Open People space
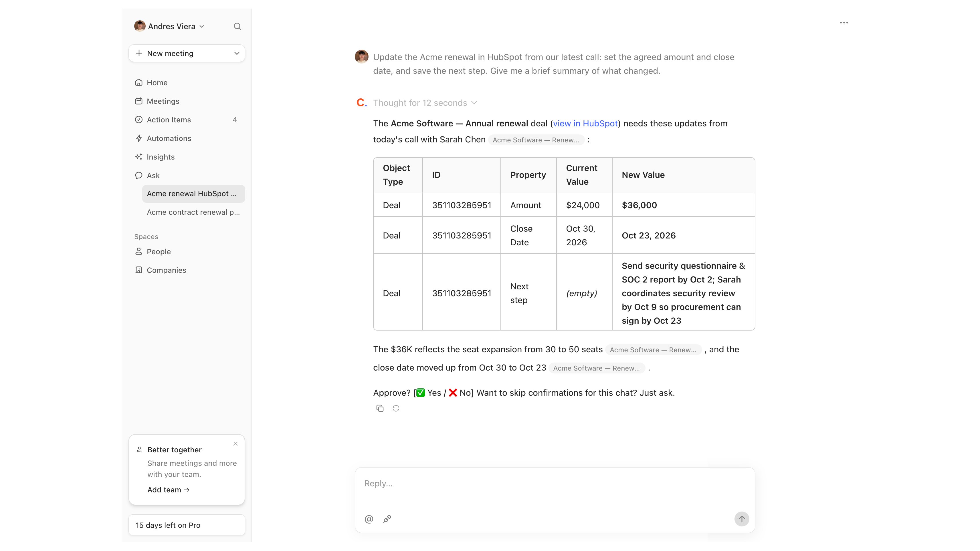Viewport: 980px width, 551px height. pyautogui.click(x=186, y=252)
